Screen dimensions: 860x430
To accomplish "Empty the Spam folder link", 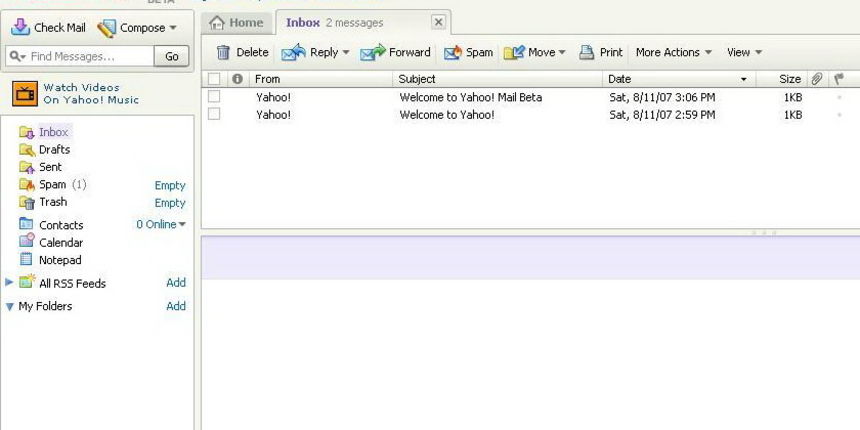I will pos(170,185).
